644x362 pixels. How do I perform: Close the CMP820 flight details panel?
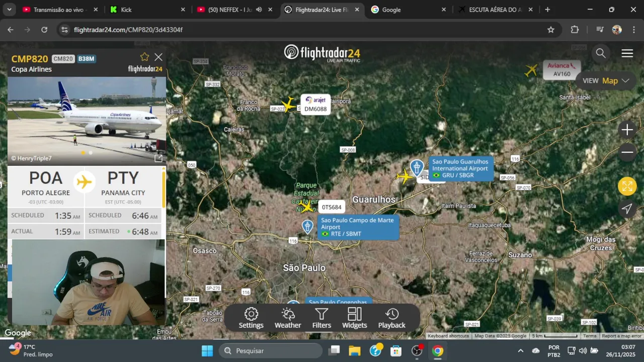click(x=158, y=57)
